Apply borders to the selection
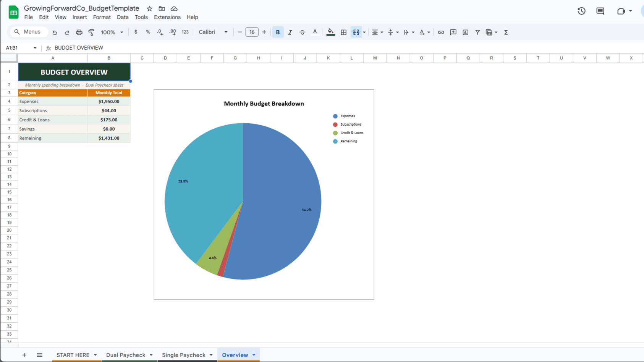 point(343,32)
